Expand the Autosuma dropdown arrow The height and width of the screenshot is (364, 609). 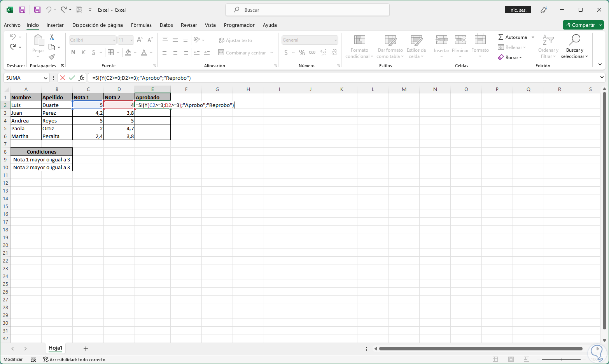[533, 37]
